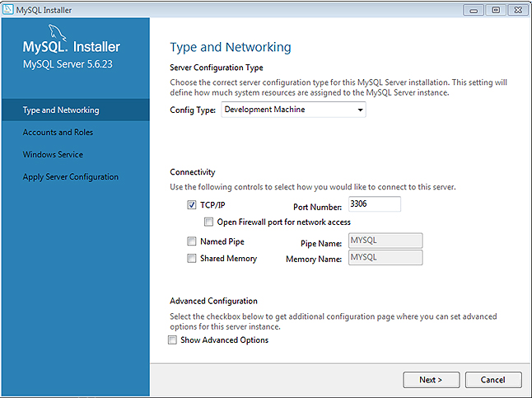This screenshot has width=532, height=398.
Task: Check Show Advanced Options
Action: coord(173,339)
